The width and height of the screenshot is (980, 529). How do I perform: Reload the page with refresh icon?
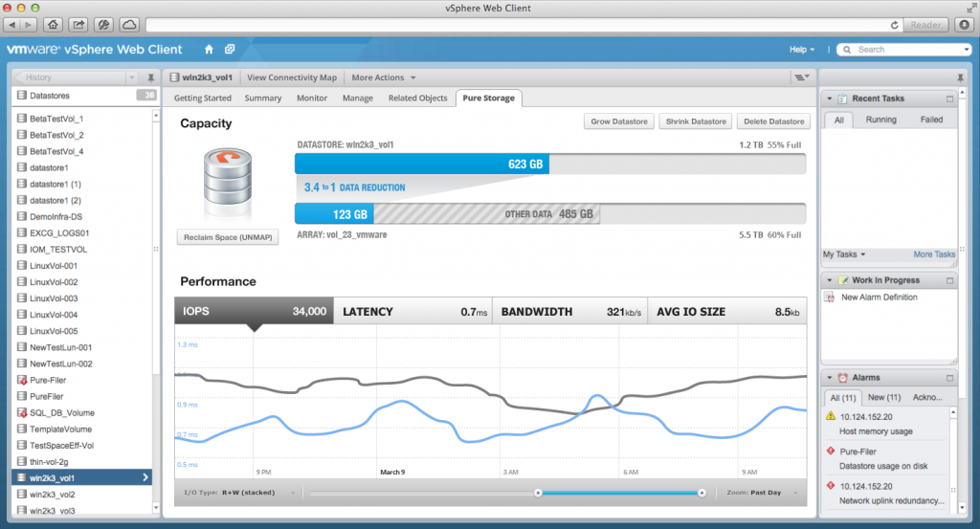(895, 25)
